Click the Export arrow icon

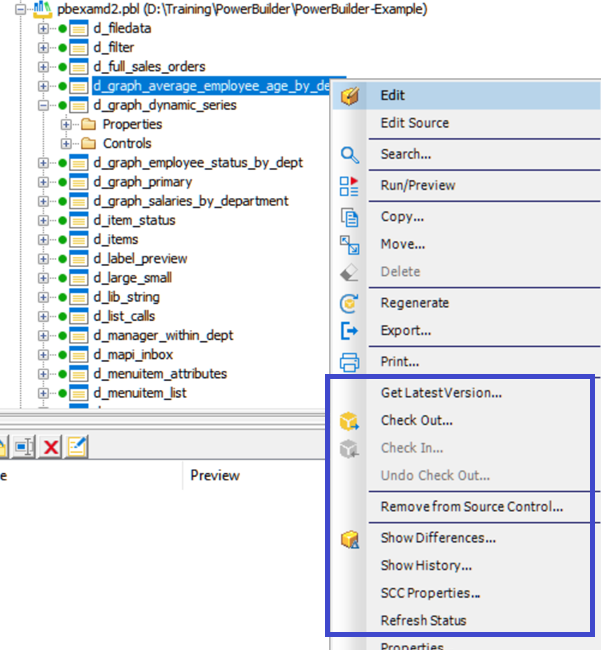pos(349,331)
